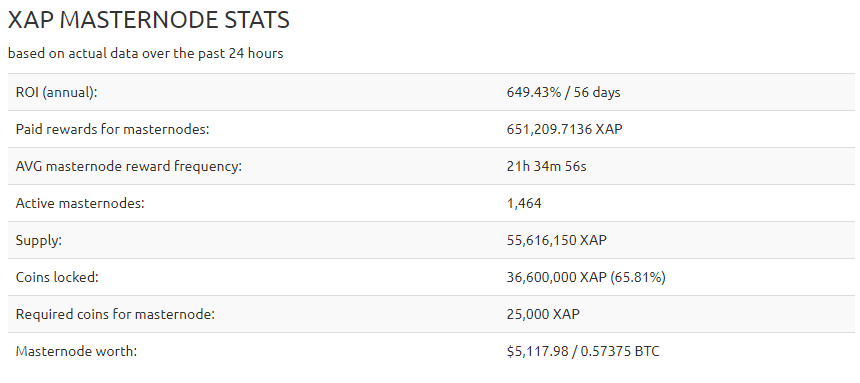The height and width of the screenshot is (383, 860).
Task: Click AVG masternode reward frequency label
Action: [x=128, y=167]
